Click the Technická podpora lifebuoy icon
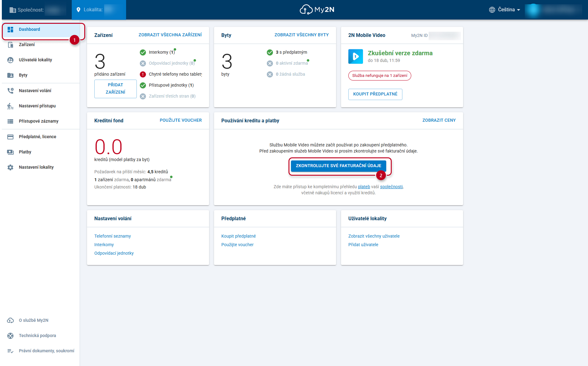 10,335
